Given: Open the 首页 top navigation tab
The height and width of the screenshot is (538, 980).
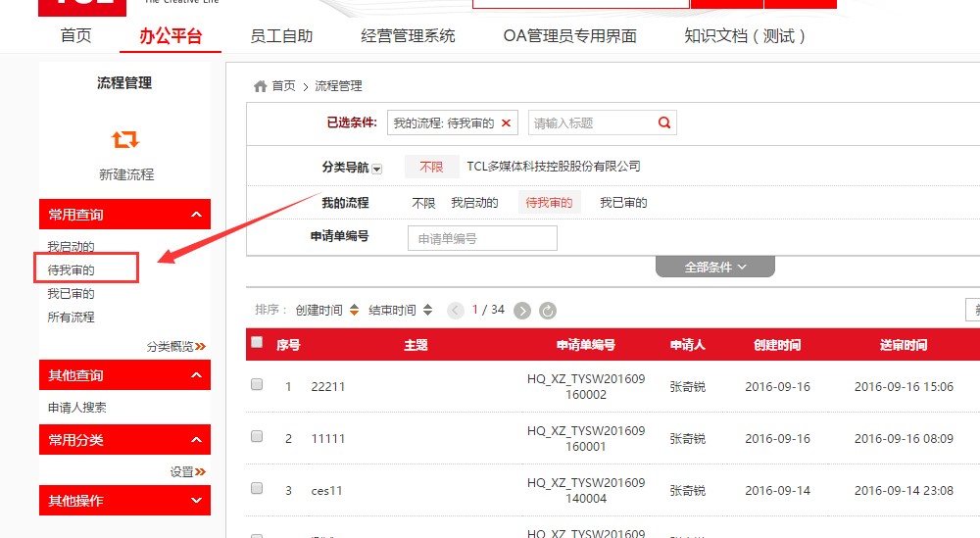Looking at the screenshot, I should 75,35.
